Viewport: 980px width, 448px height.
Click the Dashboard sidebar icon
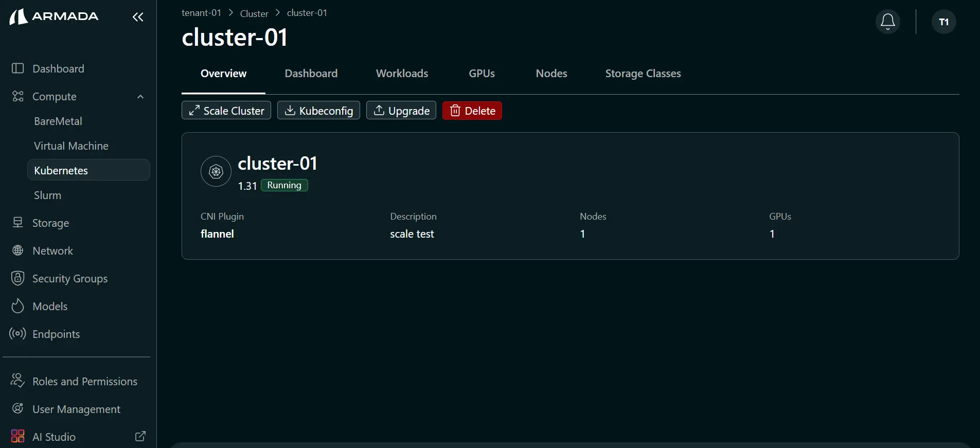tap(18, 68)
